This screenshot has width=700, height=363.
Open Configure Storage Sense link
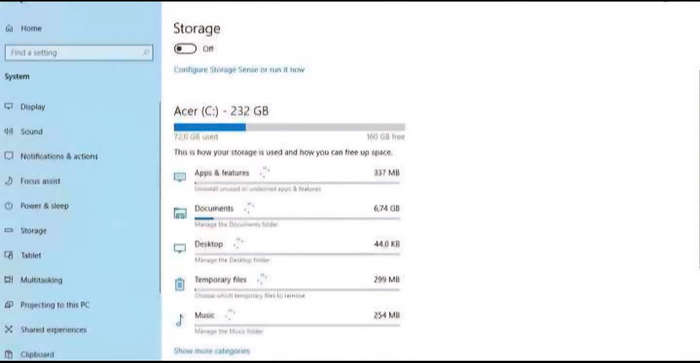pyautogui.click(x=239, y=70)
